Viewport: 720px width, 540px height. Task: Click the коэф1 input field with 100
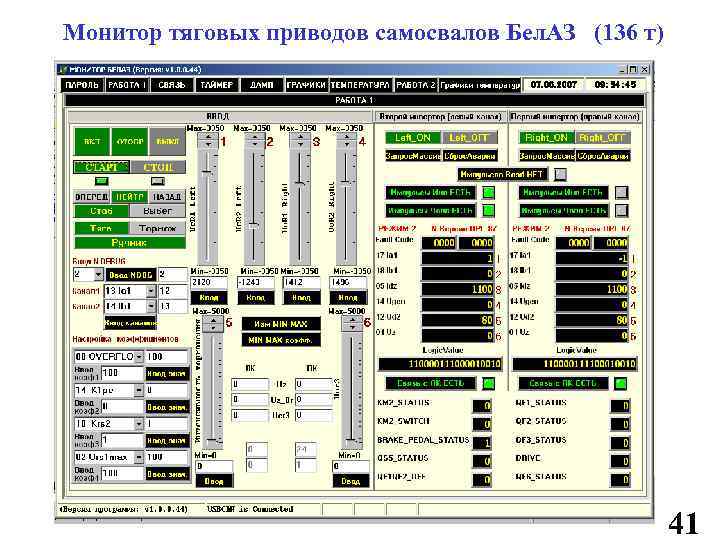122,373
